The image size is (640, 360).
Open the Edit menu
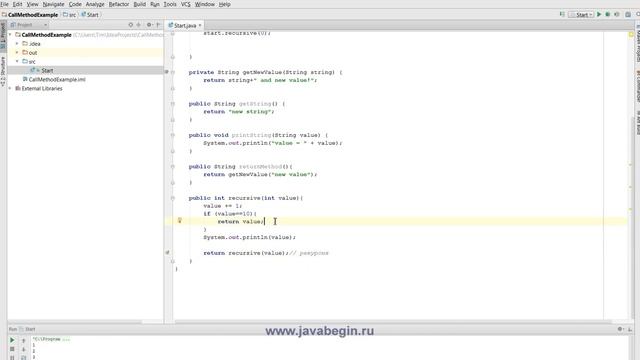pyautogui.click(x=18, y=4)
